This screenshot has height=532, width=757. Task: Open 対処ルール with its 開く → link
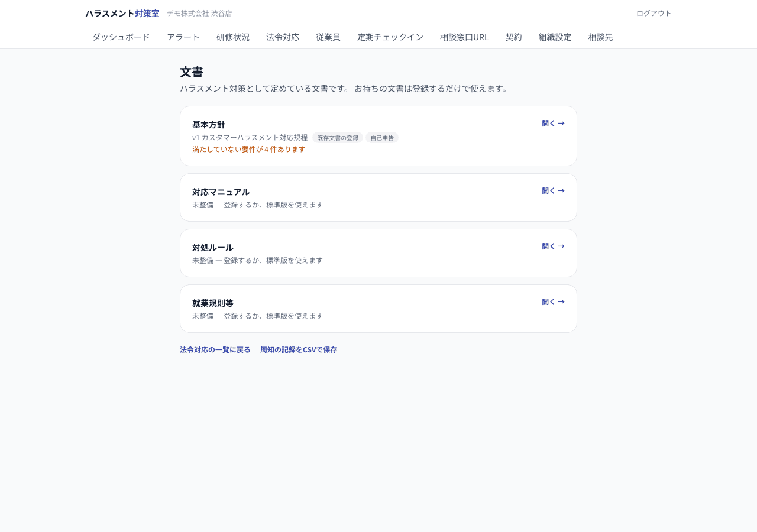tap(554, 246)
